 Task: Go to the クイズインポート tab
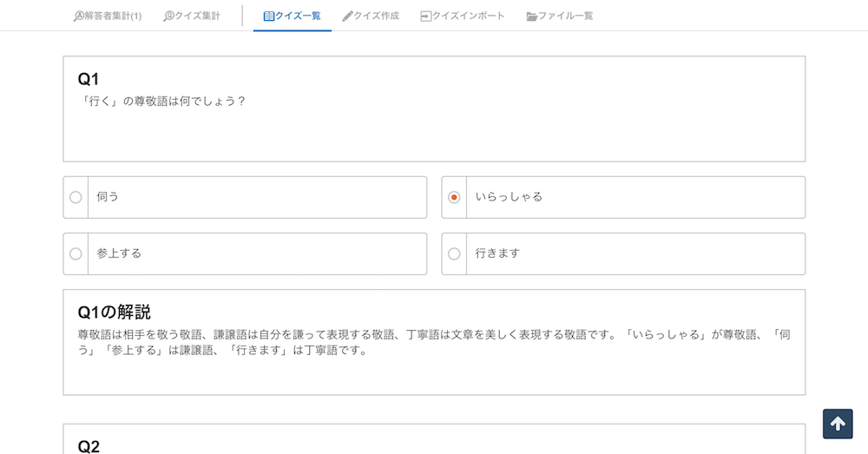coord(463,16)
